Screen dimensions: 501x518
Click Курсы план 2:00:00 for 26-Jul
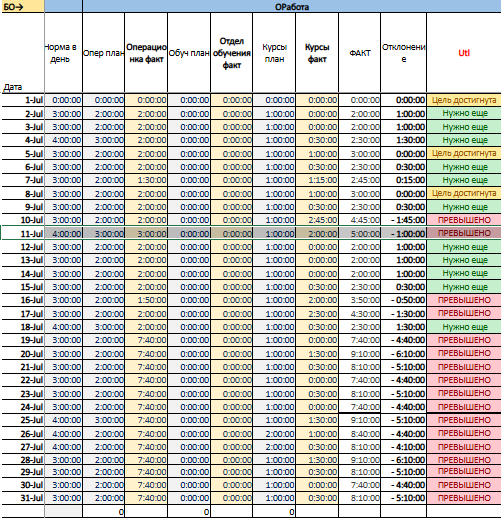[274, 434]
